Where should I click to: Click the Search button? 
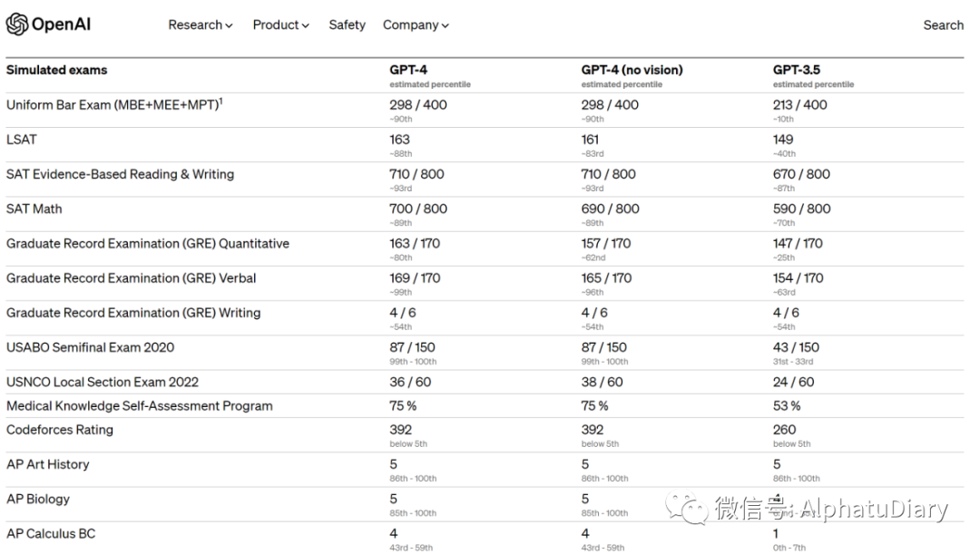943,25
